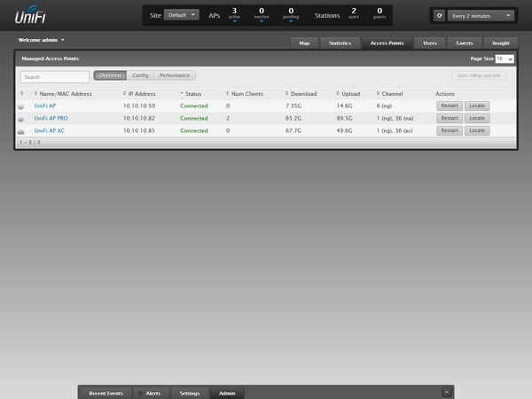Click channel text 6 (ng)
The width and height of the screenshot is (532, 399).
384,106
